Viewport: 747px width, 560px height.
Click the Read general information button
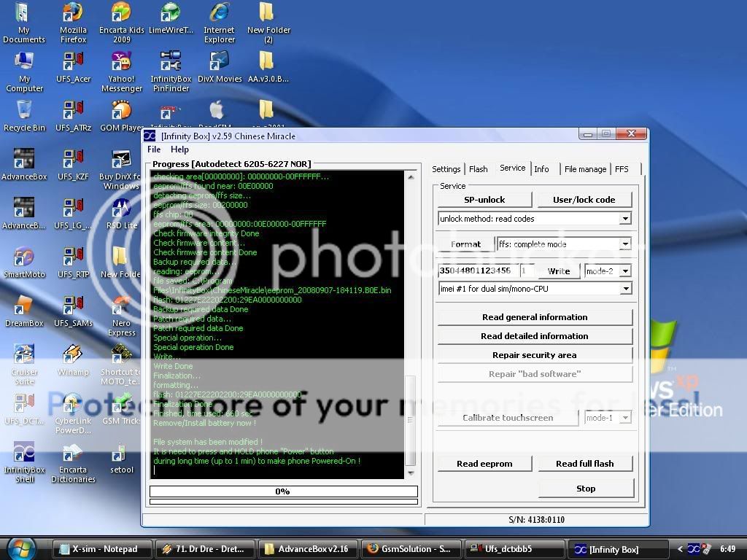click(x=534, y=317)
